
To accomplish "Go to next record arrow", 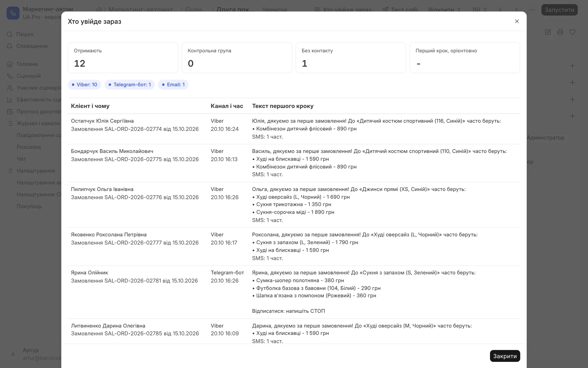I will coord(516,10).
